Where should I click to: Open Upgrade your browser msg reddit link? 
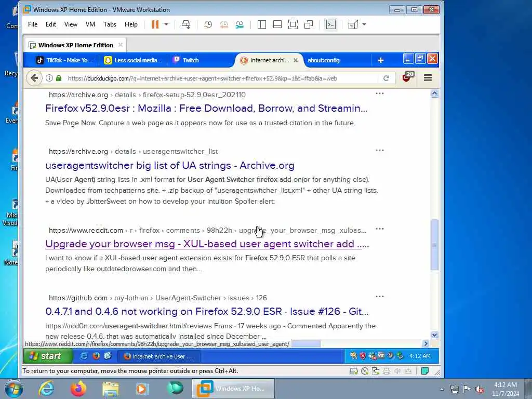[x=207, y=244]
